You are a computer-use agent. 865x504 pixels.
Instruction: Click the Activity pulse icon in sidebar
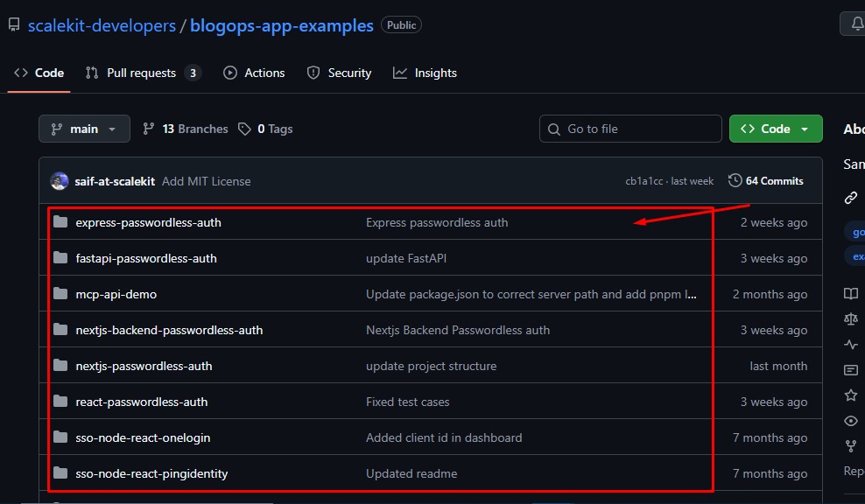pyautogui.click(x=851, y=345)
